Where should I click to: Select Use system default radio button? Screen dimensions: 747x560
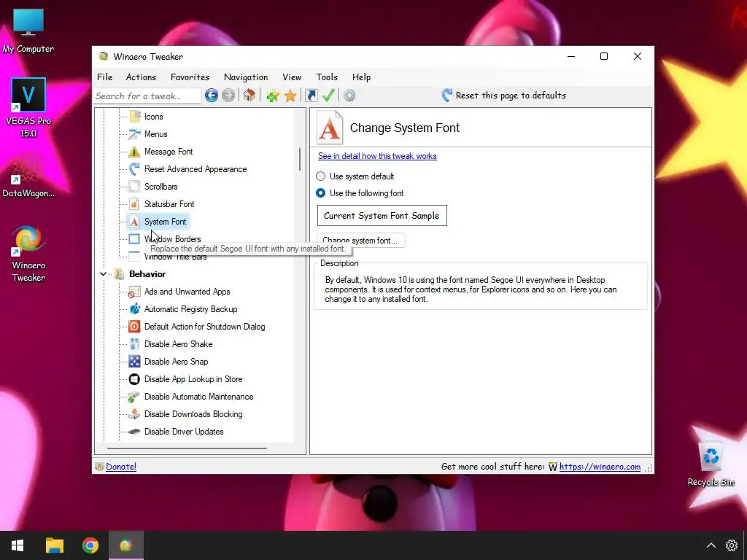(x=321, y=176)
